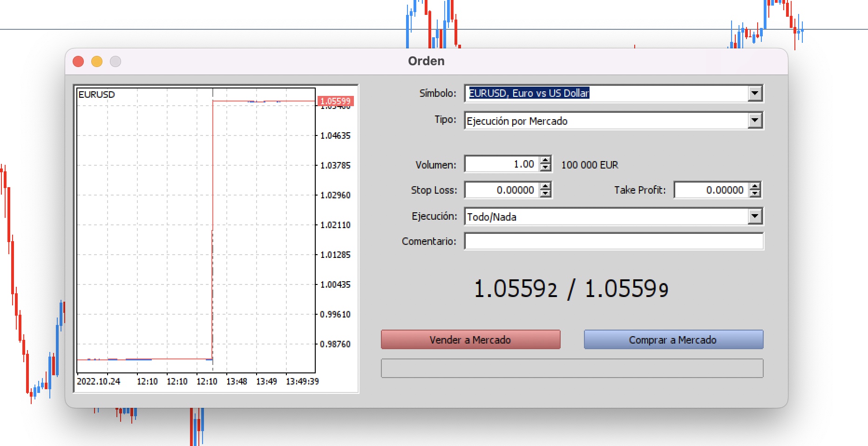Increase Volumen with the up arrow
This screenshot has width=868, height=446.
pos(545,160)
